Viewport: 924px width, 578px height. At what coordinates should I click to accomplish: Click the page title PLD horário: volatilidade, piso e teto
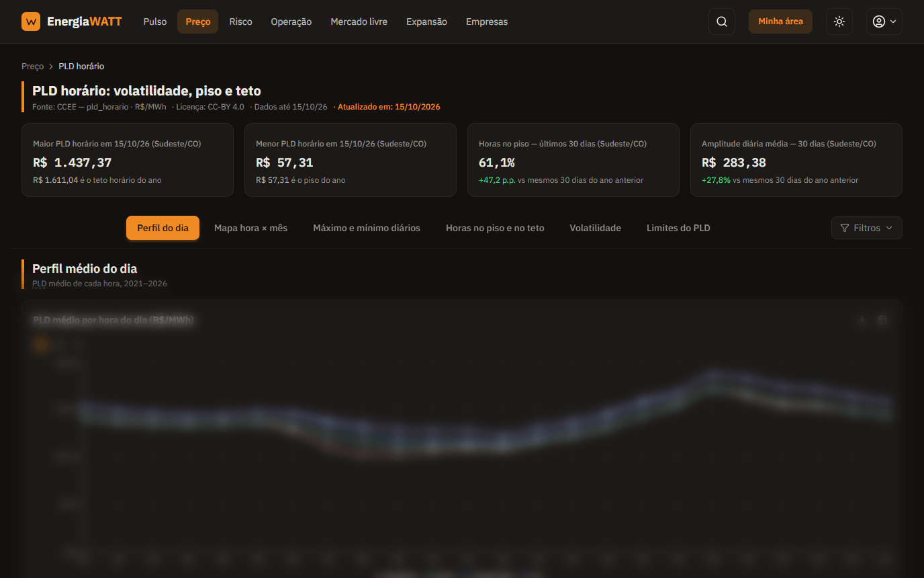[x=146, y=91]
